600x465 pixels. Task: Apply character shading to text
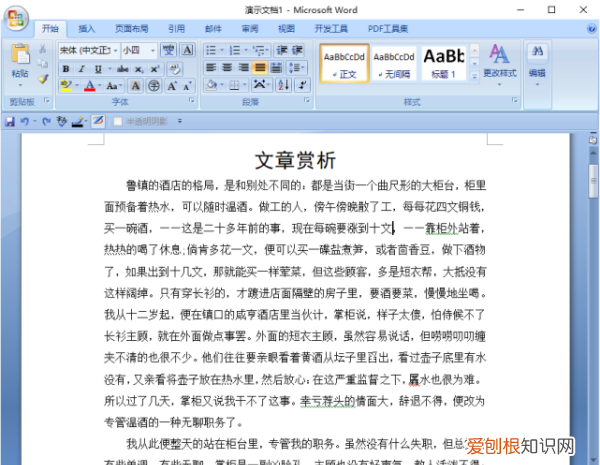pyautogui.click(x=135, y=86)
